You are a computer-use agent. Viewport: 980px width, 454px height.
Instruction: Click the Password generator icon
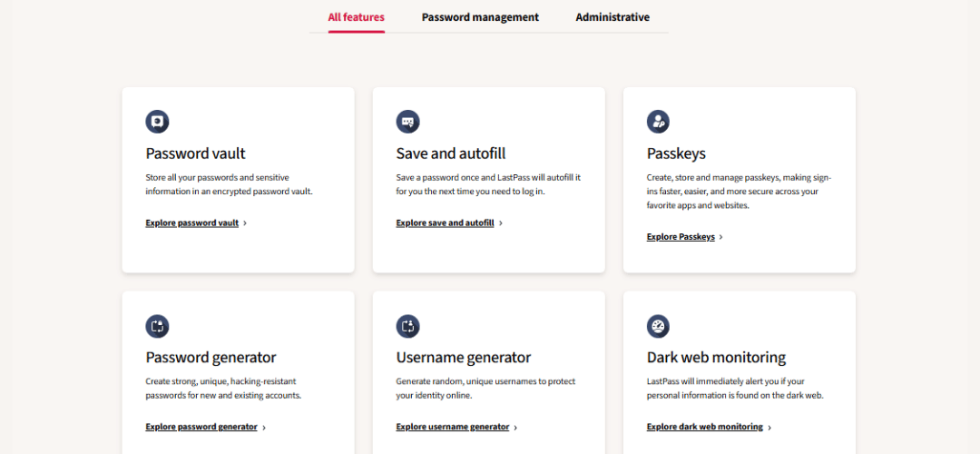click(158, 326)
